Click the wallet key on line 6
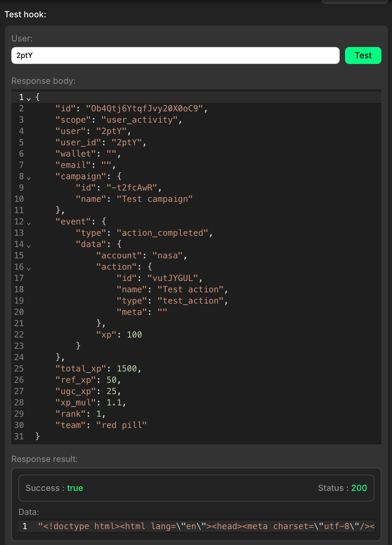This screenshot has height=545, width=392. point(76,154)
